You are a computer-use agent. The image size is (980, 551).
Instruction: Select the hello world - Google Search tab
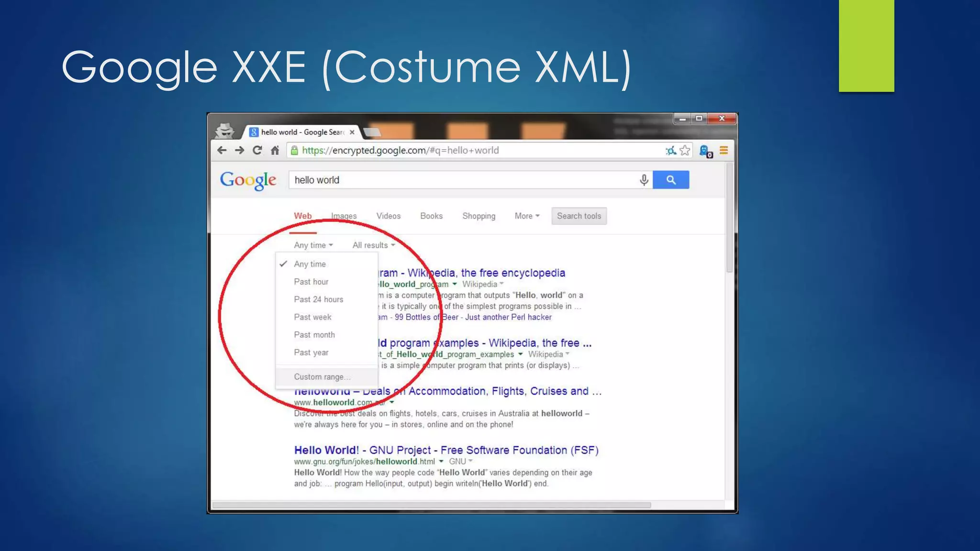pyautogui.click(x=301, y=132)
